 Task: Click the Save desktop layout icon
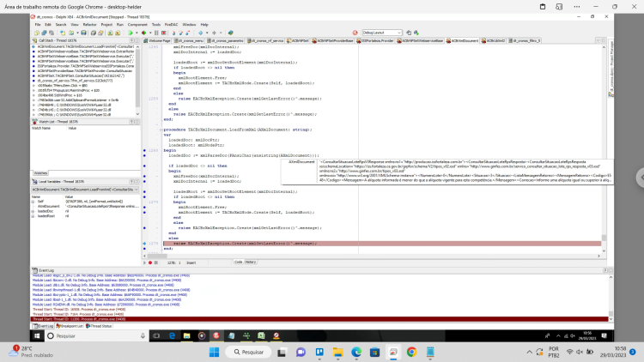[409, 33]
